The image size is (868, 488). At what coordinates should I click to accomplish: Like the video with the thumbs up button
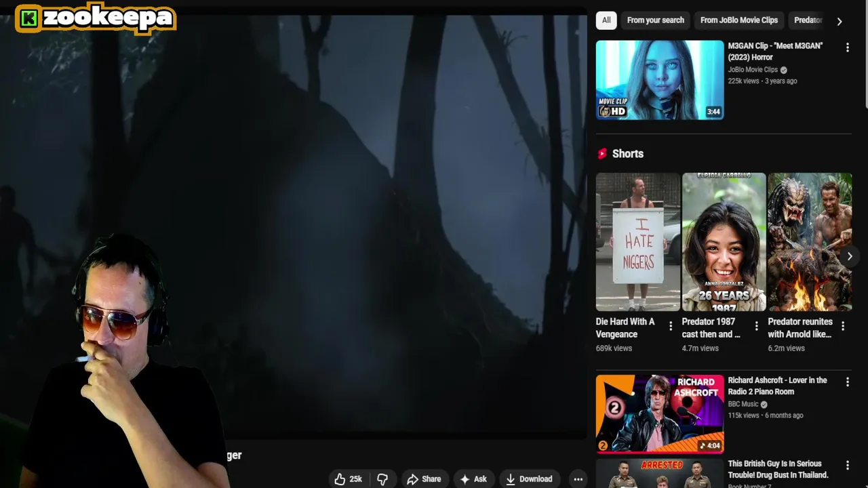tap(348, 479)
